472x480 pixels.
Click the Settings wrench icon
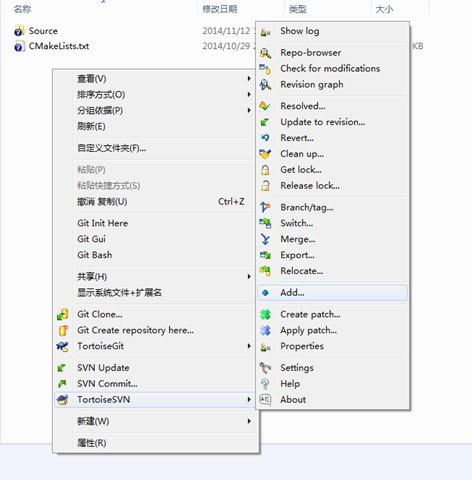pyautogui.click(x=265, y=368)
